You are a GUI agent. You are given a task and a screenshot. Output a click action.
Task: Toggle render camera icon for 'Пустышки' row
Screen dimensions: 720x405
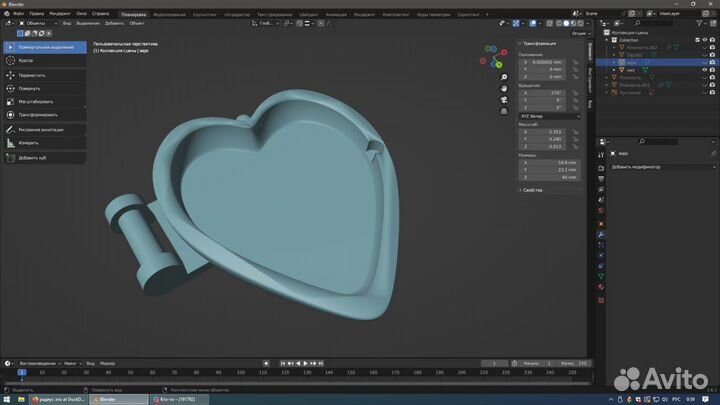click(x=712, y=93)
